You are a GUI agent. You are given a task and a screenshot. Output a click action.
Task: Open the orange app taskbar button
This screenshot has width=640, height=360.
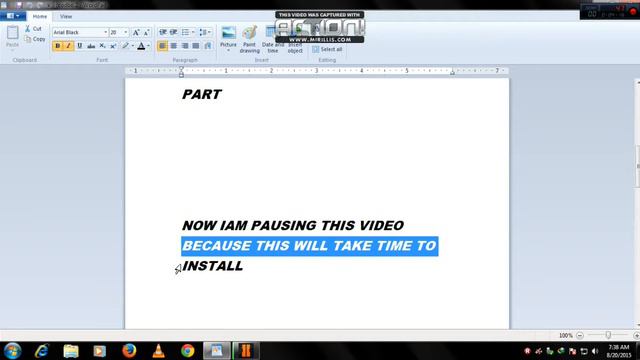pyautogui.click(x=246, y=351)
